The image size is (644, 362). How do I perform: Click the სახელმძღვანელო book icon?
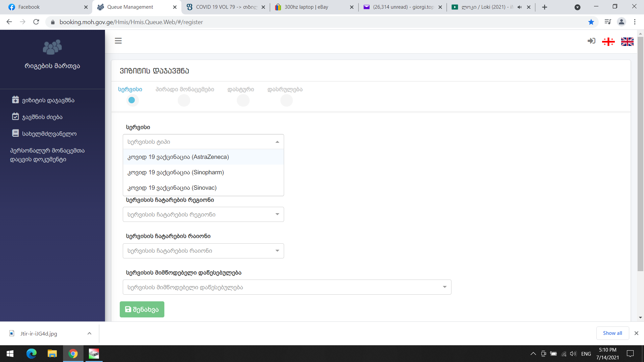(15, 133)
